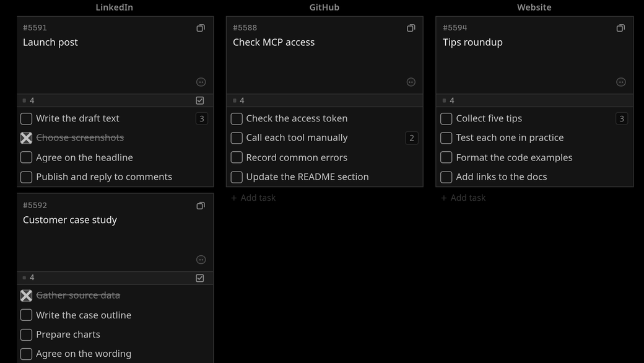Click the card ID #5592
The image size is (644, 363).
pyautogui.click(x=35, y=205)
